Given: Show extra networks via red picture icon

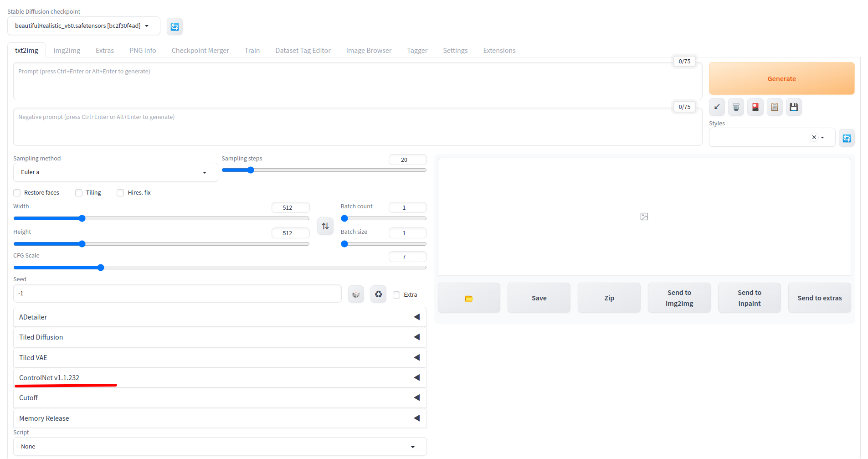Looking at the screenshot, I should 755,107.
